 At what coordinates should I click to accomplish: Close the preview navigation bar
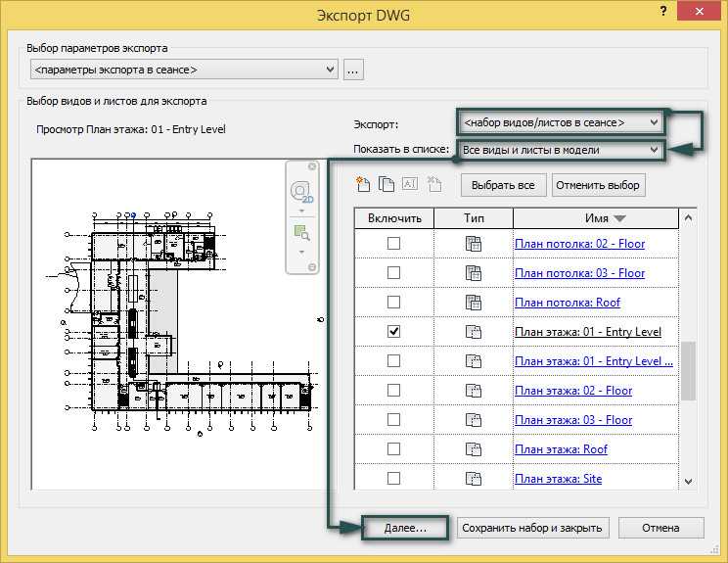click(x=312, y=166)
